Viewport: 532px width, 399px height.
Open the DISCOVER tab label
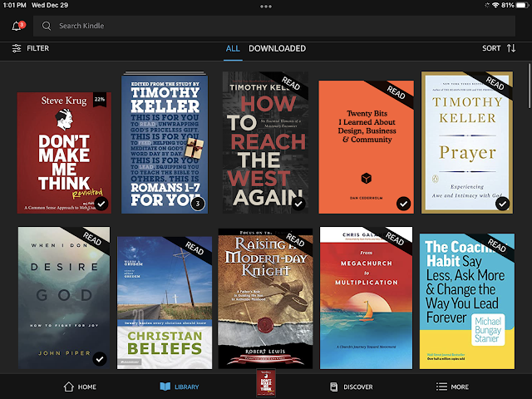[x=358, y=387]
